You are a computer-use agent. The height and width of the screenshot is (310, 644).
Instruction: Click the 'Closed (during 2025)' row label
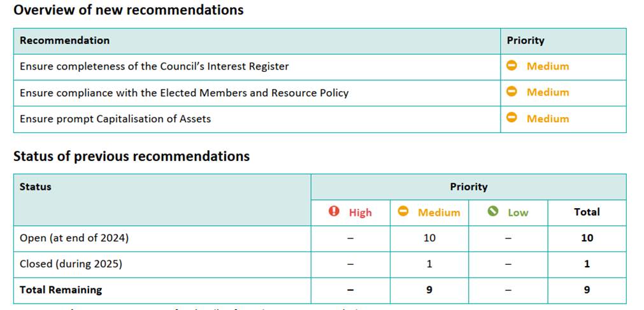[71, 264]
